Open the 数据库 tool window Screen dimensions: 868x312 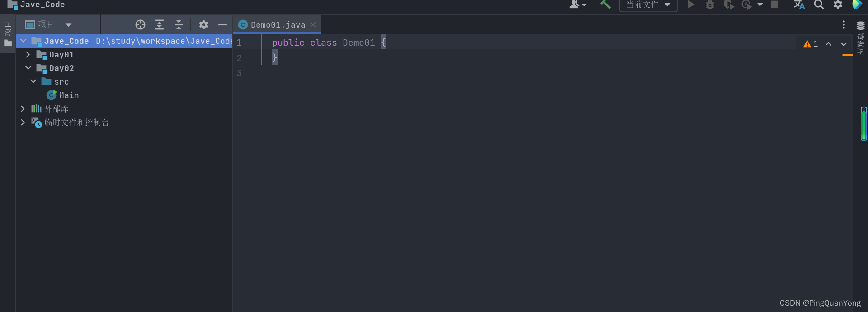click(861, 38)
